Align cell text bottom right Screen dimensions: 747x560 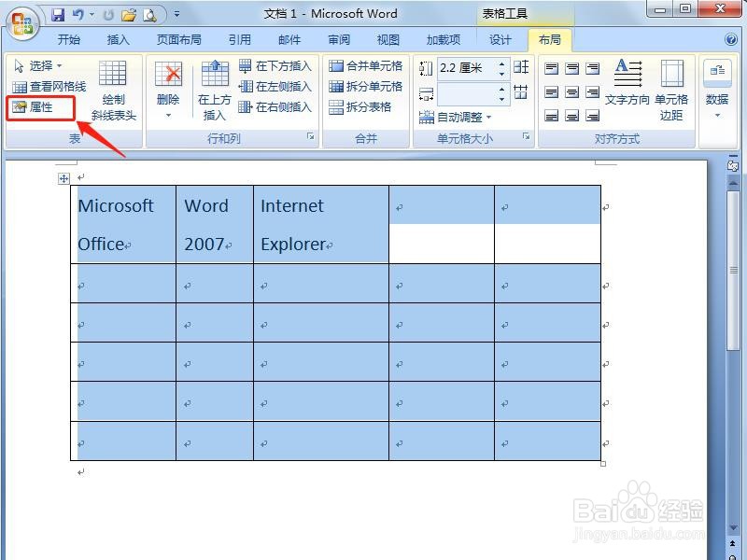coord(592,115)
